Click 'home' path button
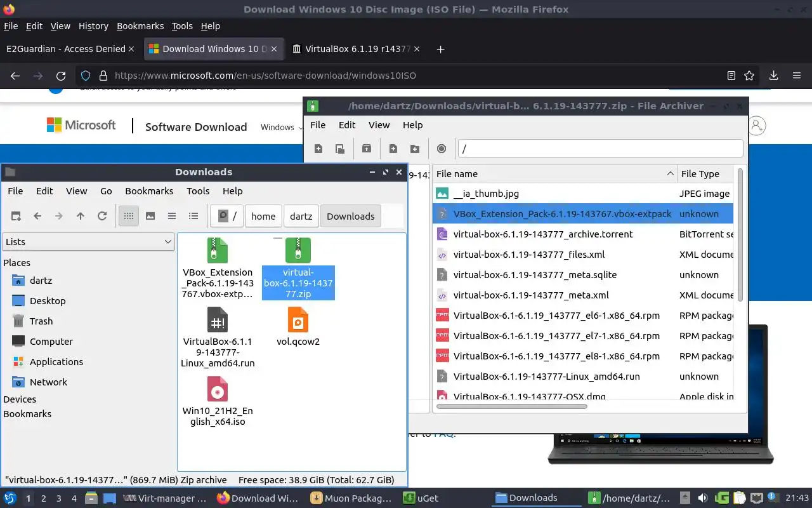 pos(263,216)
